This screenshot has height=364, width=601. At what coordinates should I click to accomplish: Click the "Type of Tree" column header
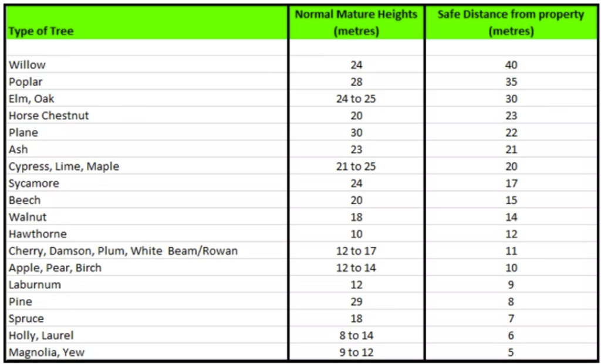41,31
